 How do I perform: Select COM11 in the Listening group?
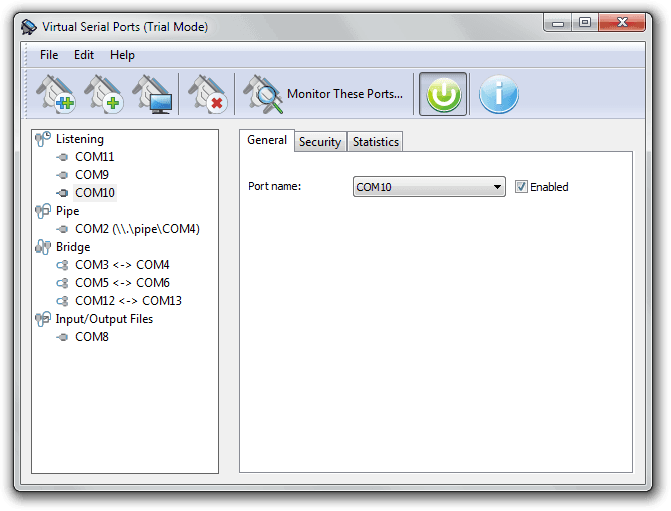coord(95,157)
